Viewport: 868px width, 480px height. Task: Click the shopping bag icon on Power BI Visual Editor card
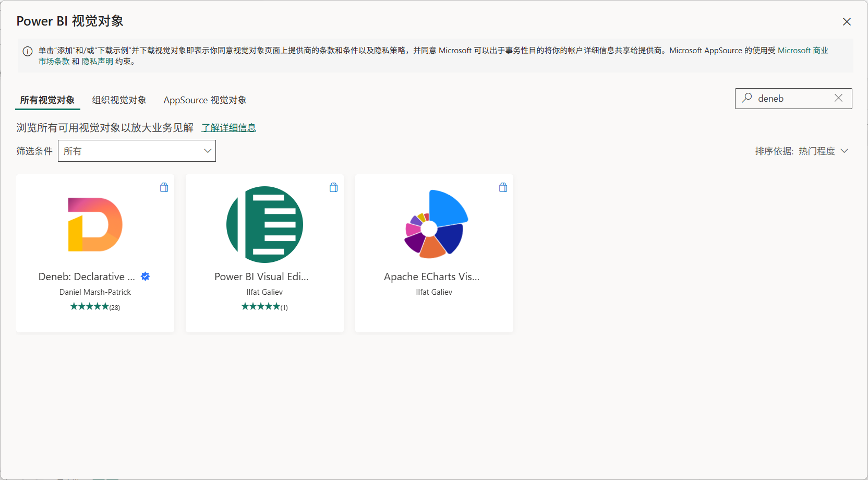click(x=334, y=187)
